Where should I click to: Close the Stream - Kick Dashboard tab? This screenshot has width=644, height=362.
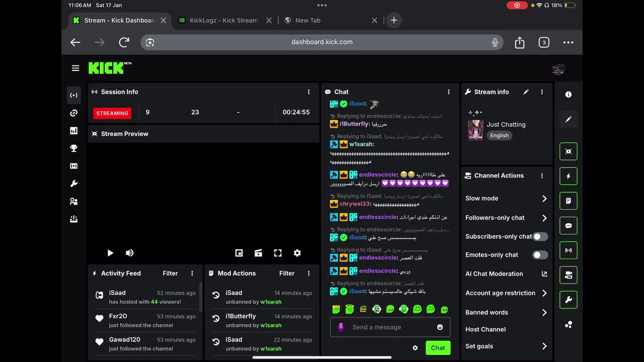pyautogui.click(x=164, y=21)
